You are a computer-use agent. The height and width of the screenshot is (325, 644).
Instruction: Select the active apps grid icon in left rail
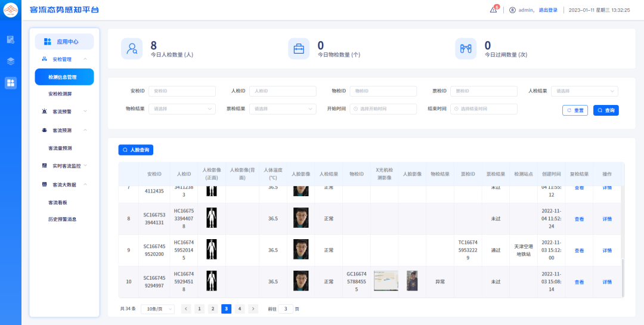point(11,83)
